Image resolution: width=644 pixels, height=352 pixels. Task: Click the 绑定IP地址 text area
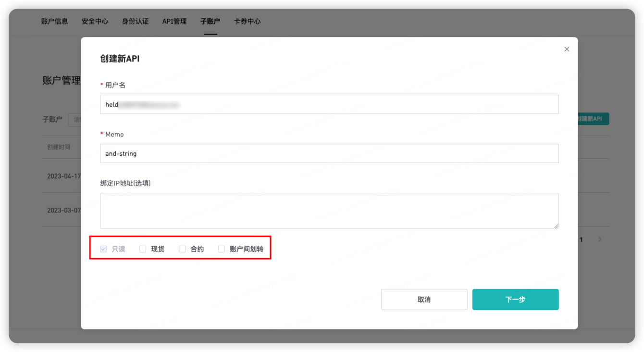[x=329, y=211]
